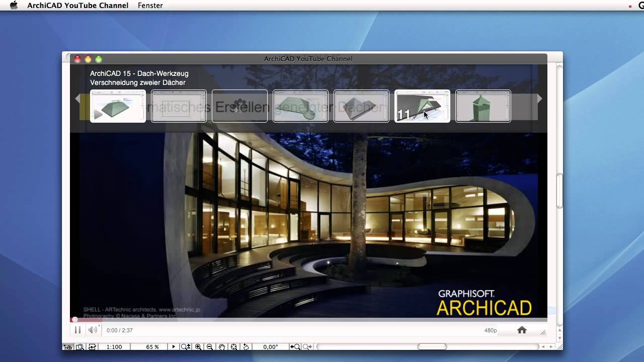Open the 1:100 scale field

click(114, 347)
